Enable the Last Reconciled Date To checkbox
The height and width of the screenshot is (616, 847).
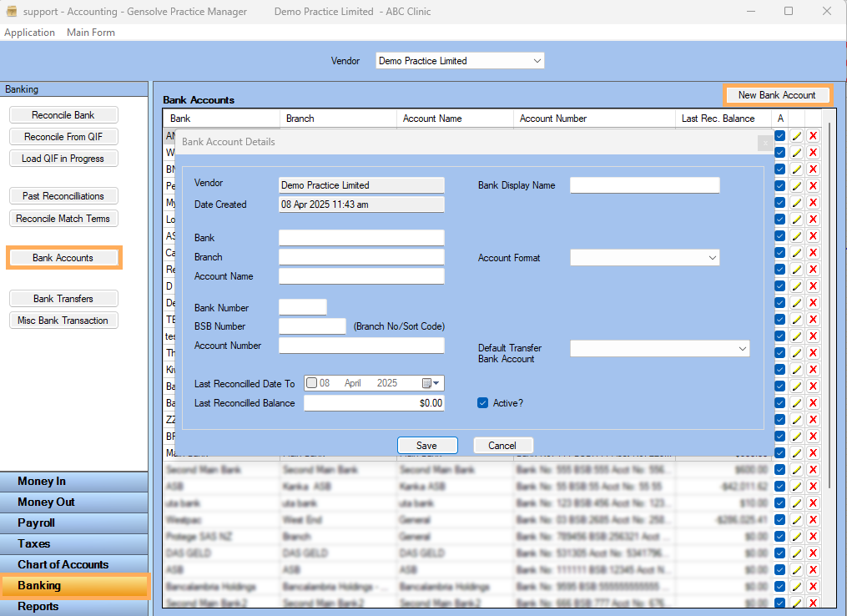(312, 383)
